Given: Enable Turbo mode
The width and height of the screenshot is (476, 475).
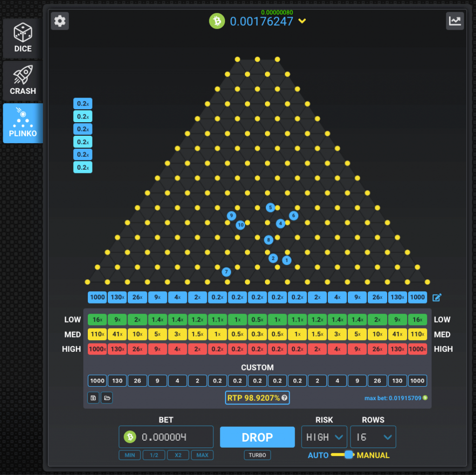Looking at the screenshot, I should pyautogui.click(x=257, y=455).
